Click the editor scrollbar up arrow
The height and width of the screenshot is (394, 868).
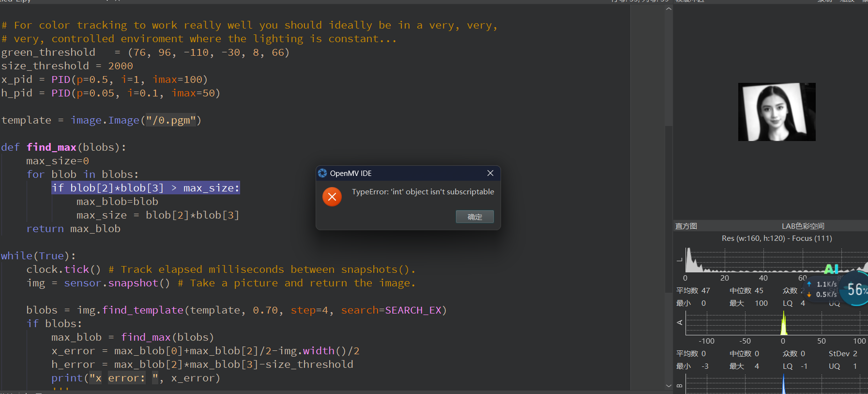click(x=669, y=9)
